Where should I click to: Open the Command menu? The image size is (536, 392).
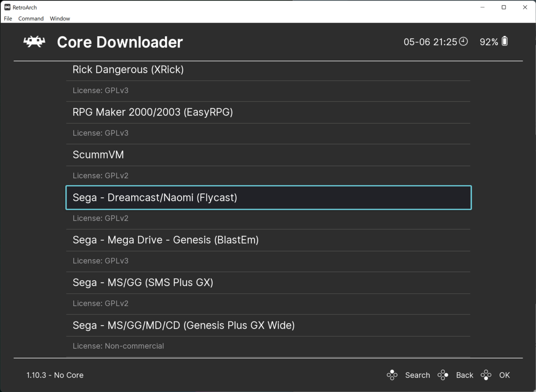(x=31, y=18)
